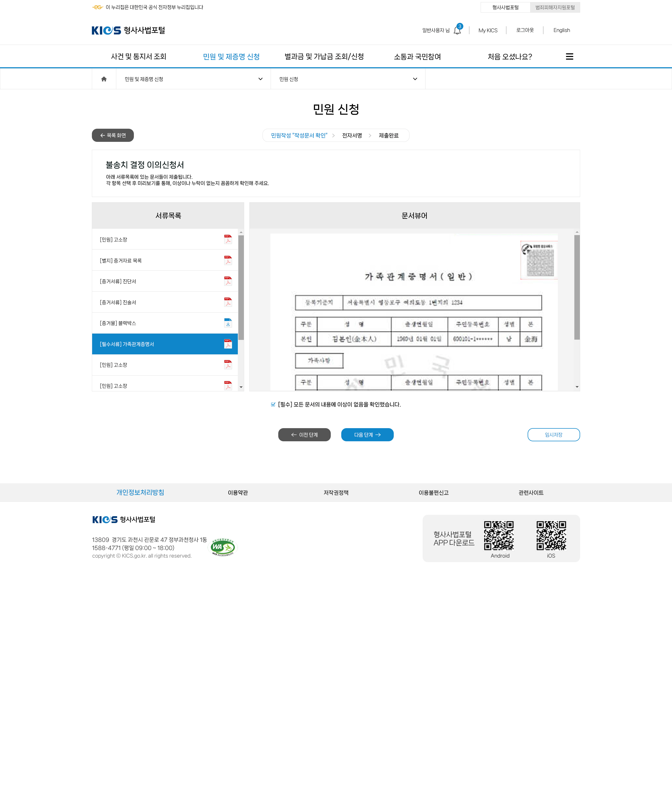Viewport: 672px width, 788px height.
Task: Open the 사건 및 통지서 조회 menu
Action: point(138,56)
